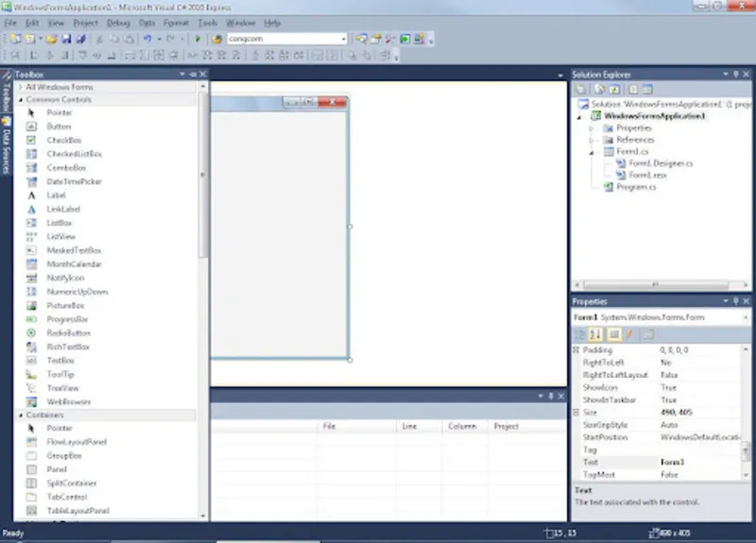Screen dimensions: 756x543
Task: Open the Debug menu
Action: point(118,23)
